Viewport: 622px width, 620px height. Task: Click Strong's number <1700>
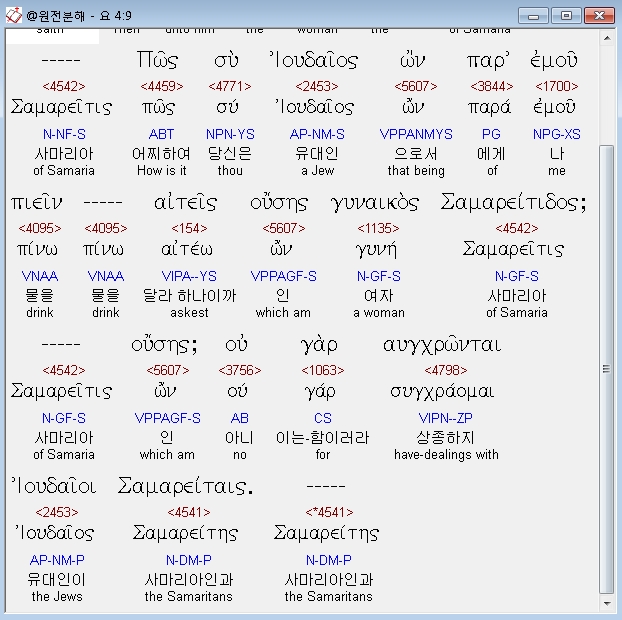tap(557, 86)
